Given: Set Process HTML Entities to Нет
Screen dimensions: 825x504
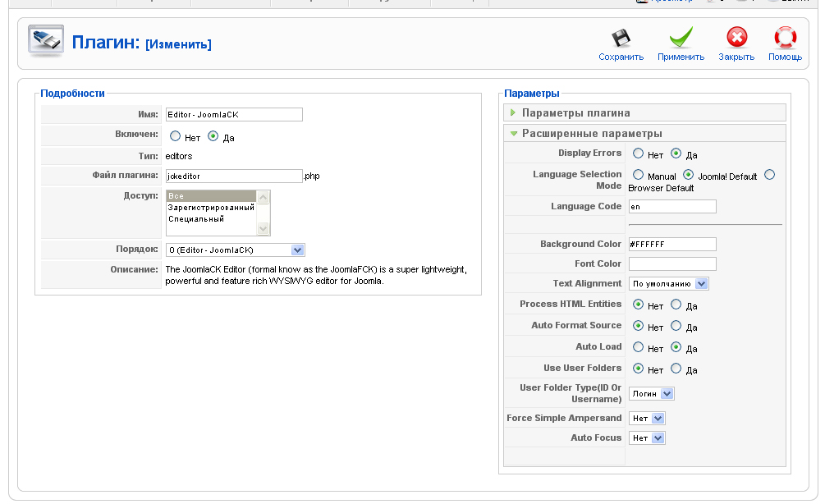Looking at the screenshot, I should click(638, 304).
